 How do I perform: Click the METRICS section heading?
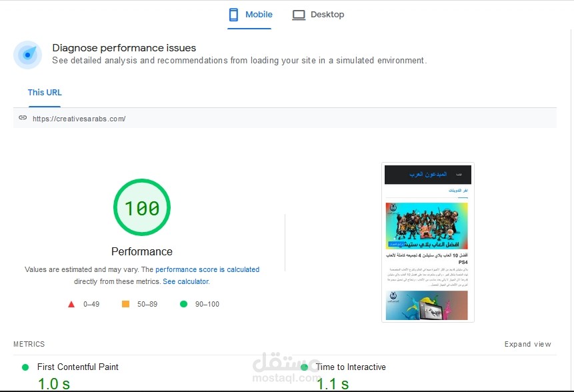click(x=29, y=344)
